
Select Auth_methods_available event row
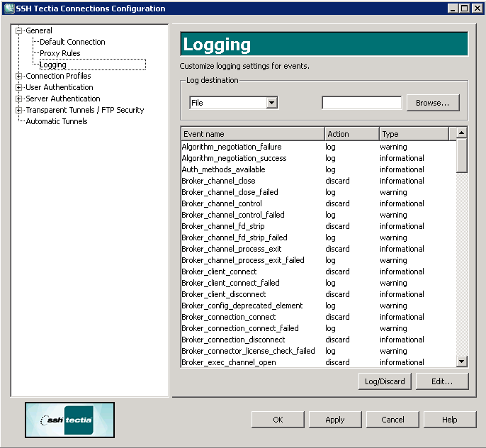coord(319,169)
